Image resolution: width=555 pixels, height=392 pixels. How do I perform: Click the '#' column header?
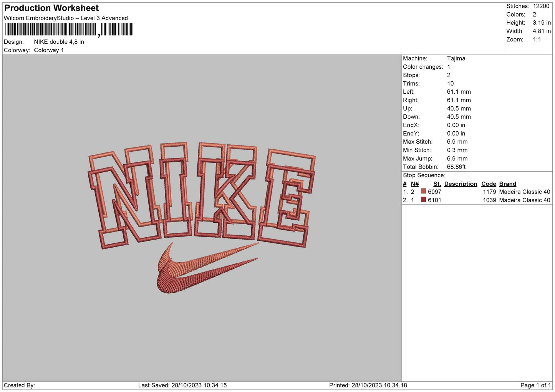click(405, 184)
